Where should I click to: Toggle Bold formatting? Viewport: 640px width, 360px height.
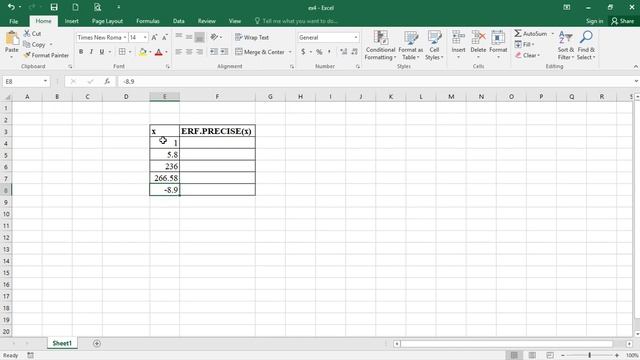click(81, 52)
